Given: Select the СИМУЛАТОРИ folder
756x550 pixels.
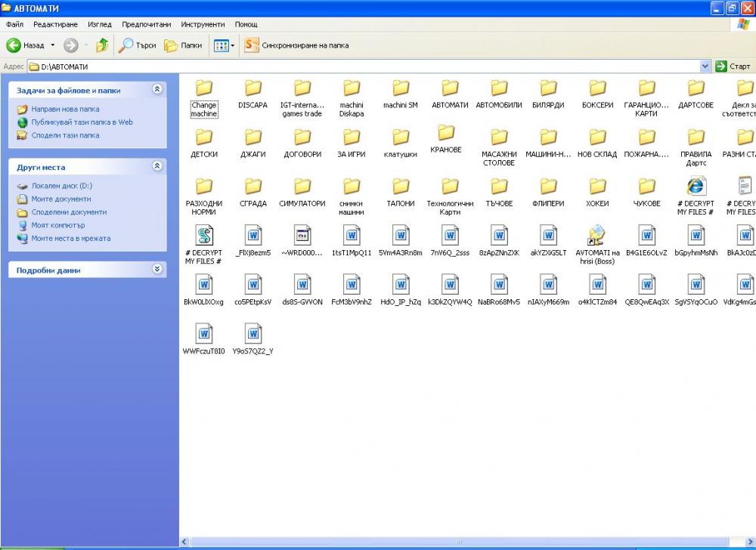Looking at the screenshot, I should click(302, 193).
